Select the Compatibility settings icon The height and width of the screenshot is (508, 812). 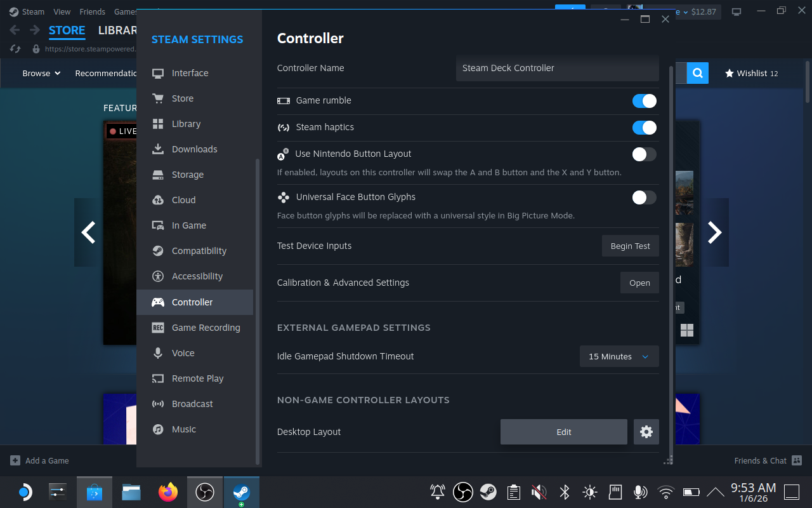[157, 250]
